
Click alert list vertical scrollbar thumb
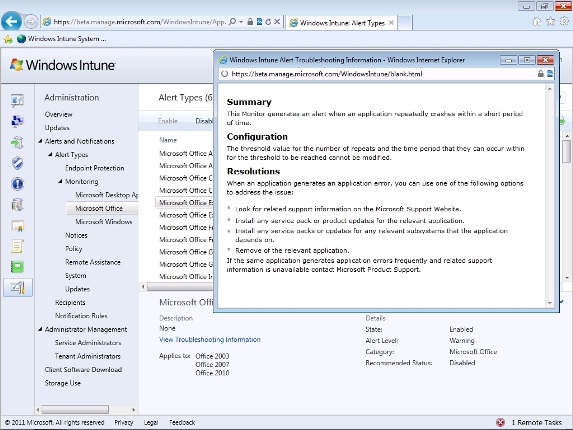coord(566,151)
